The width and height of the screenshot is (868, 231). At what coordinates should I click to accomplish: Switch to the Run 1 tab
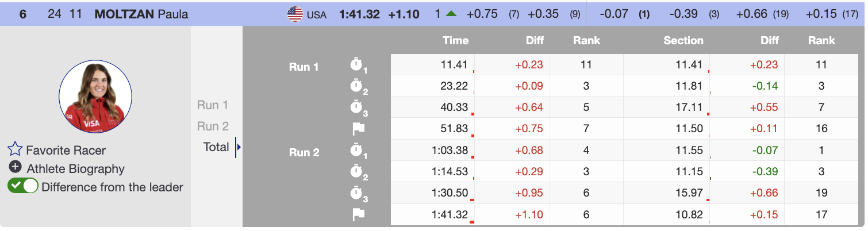[x=212, y=105]
